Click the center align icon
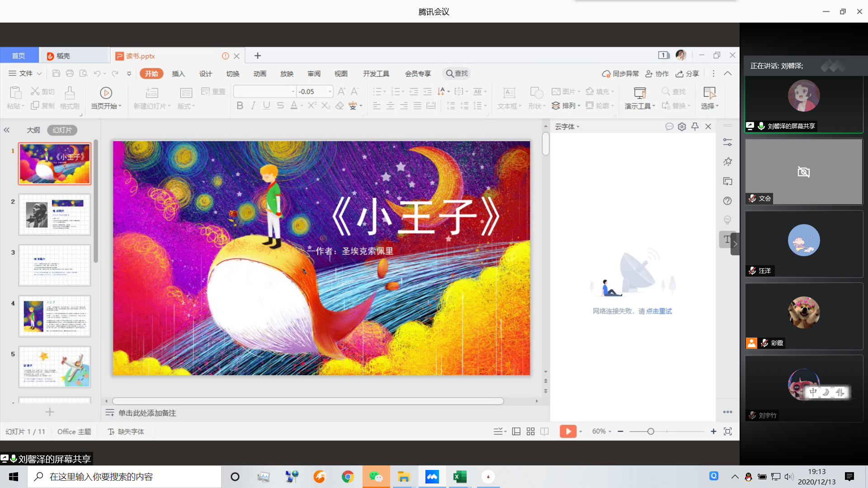Image resolution: width=868 pixels, height=488 pixels. [390, 105]
